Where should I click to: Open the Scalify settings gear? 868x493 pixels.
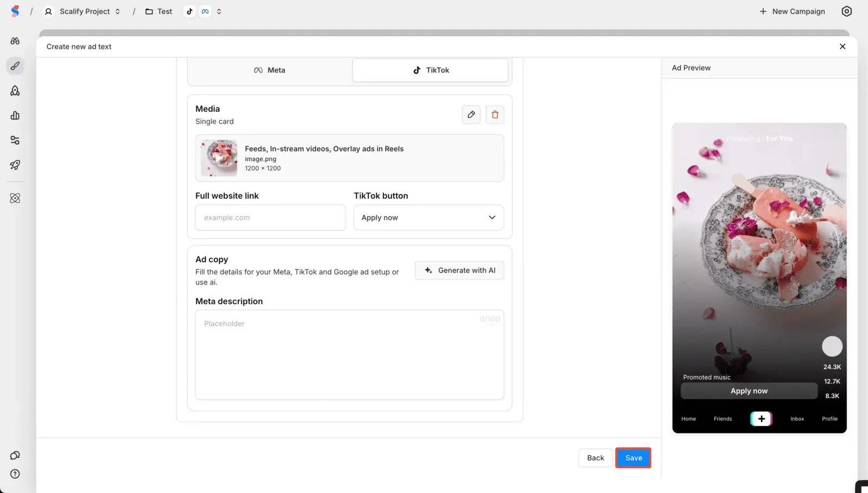coord(847,11)
